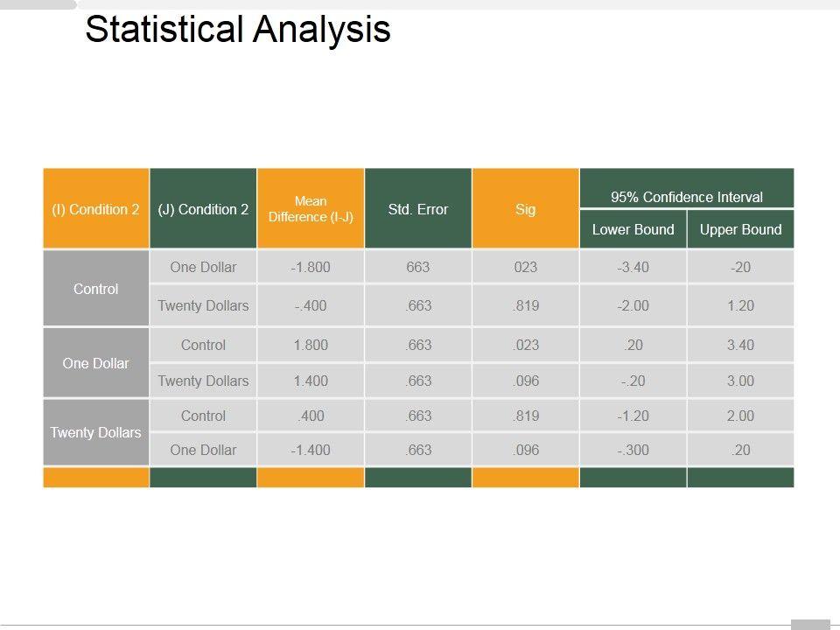The height and width of the screenshot is (630, 840).
Task: Click the Statistical Analysis slide title
Action: (x=237, y=31)
